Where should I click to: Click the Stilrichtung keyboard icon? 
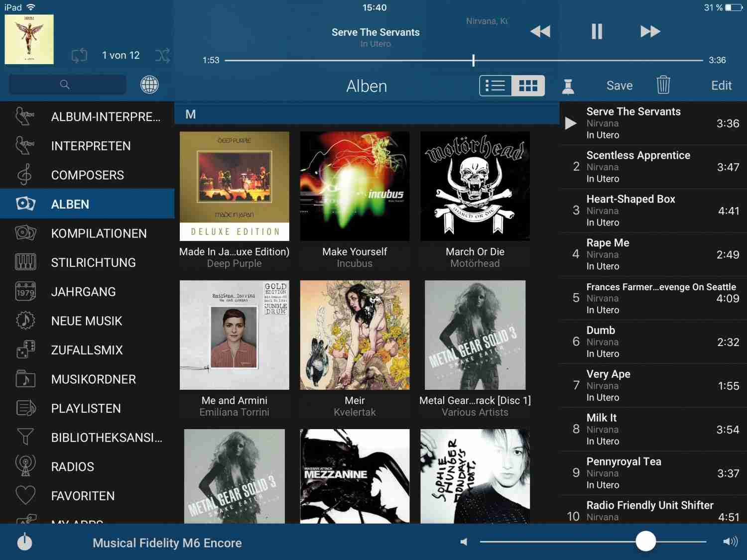click(25, 262)
